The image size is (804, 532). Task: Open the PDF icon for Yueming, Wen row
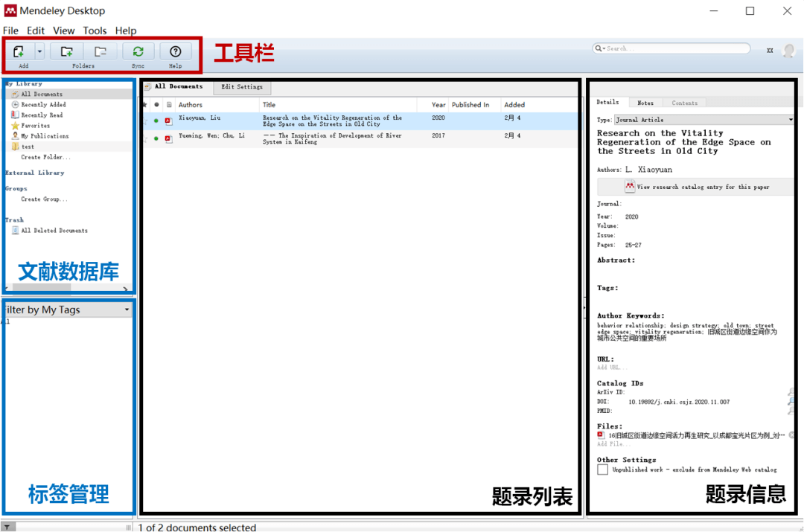[168, 139]
